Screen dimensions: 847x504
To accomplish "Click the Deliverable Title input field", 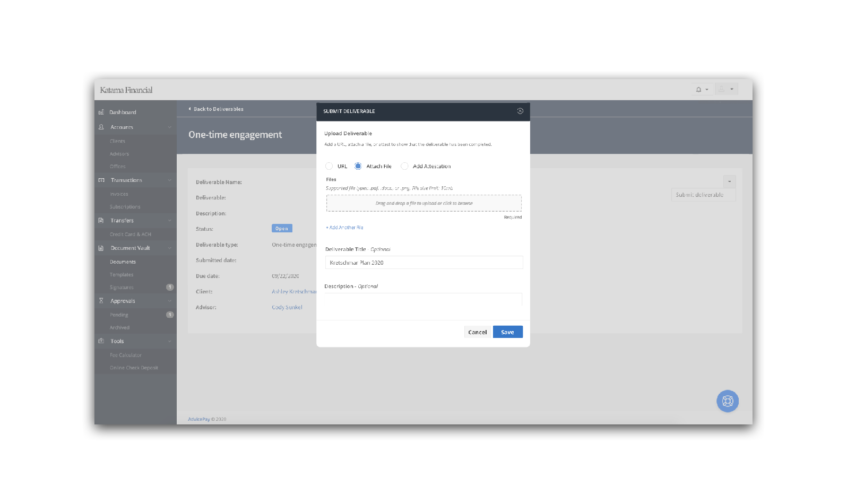I will coord(424,263).
